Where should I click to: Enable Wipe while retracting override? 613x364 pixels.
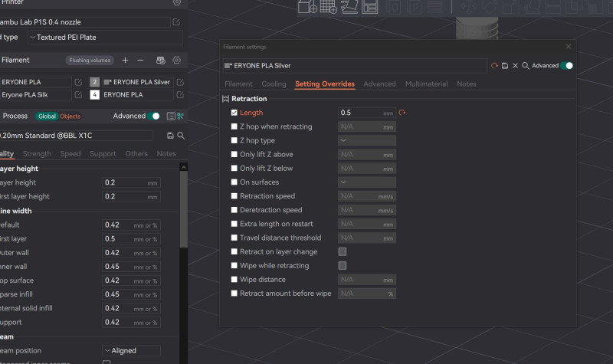pos(234,265)
